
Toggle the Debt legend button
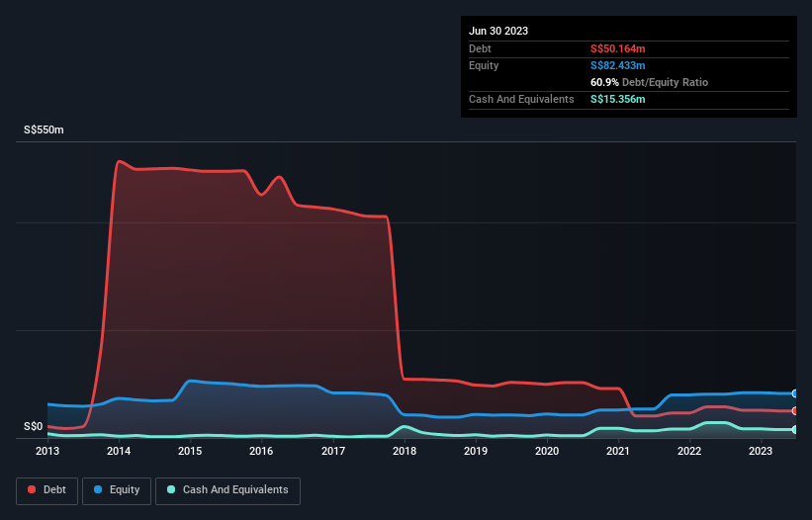pos(47,490)
